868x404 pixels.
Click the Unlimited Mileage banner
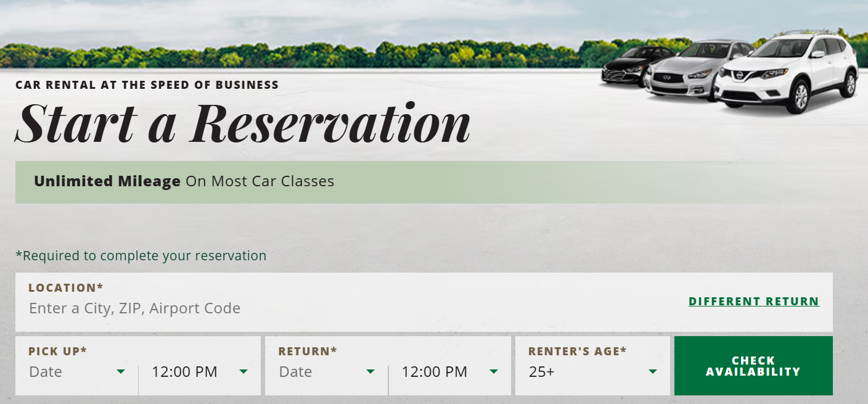(x=184, y=182)
